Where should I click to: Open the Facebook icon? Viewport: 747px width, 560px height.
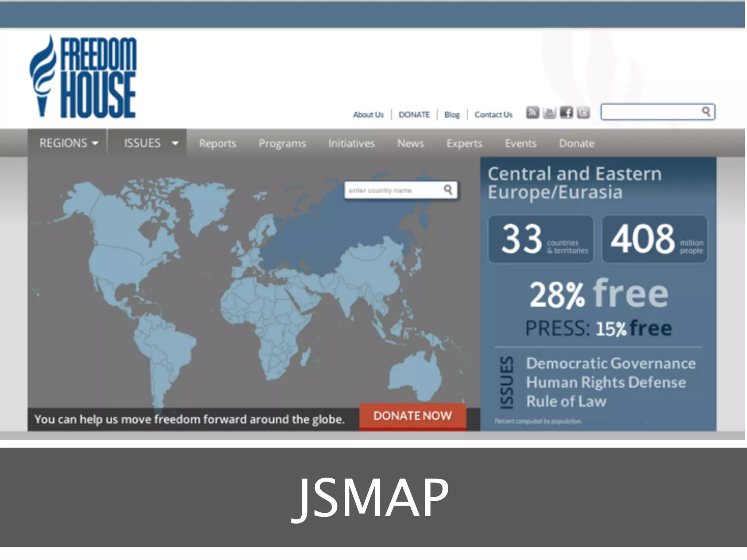pyautogui.click(x=566, y=113)
